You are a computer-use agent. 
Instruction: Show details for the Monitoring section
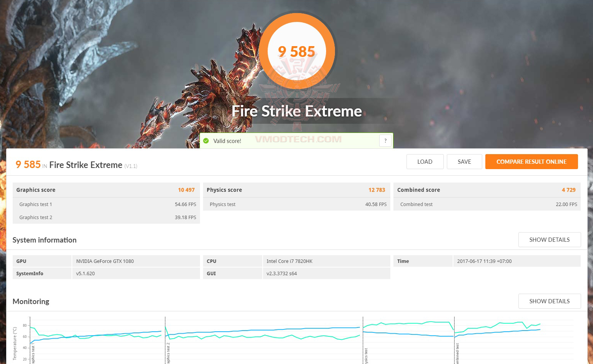point(549,301)
